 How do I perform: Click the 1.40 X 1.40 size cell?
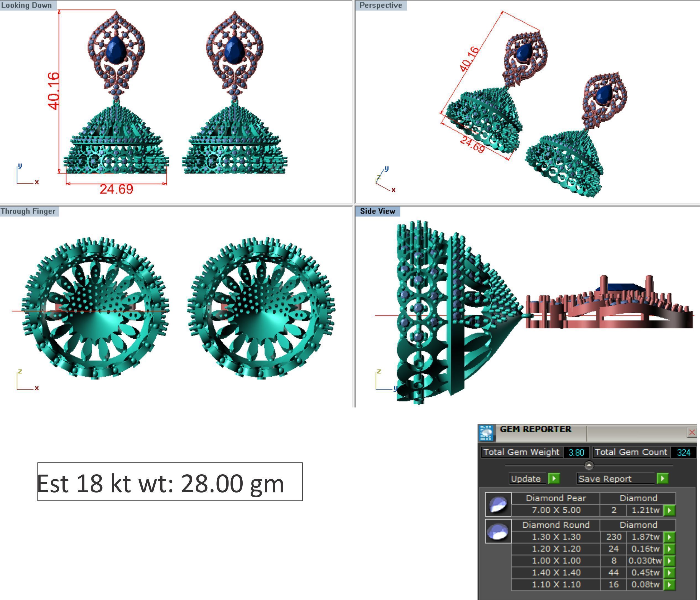556,572
